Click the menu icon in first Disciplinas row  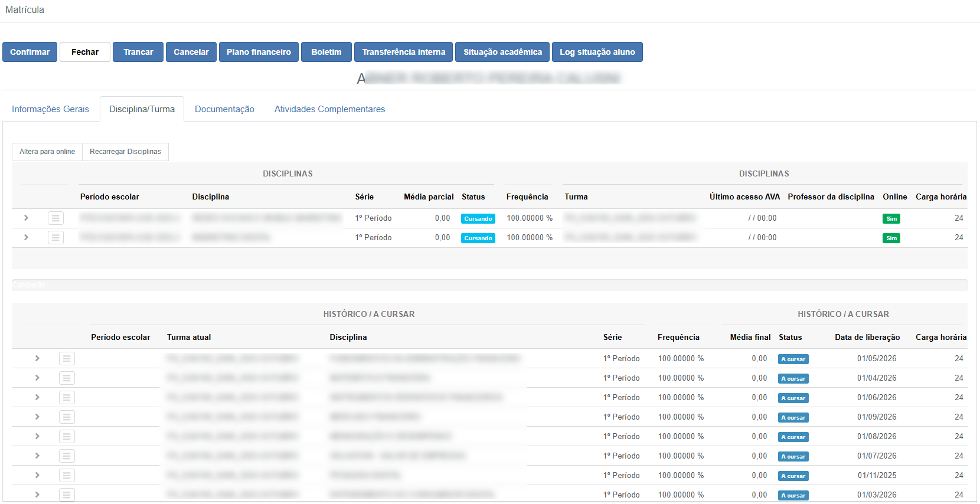coord(55,218)
